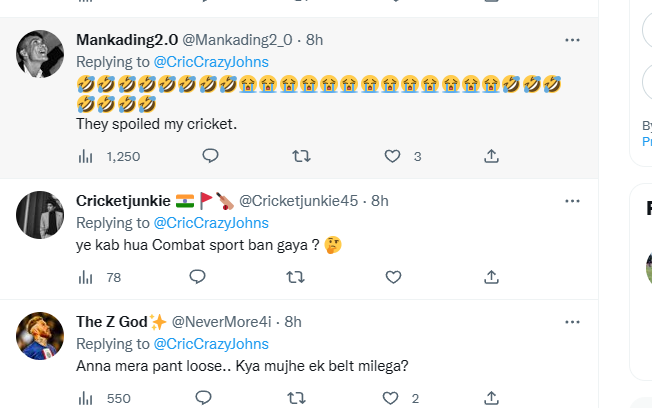Share Cricketjunkie's tweet
The height and width of the screenshot is (408, 652).
492,277
